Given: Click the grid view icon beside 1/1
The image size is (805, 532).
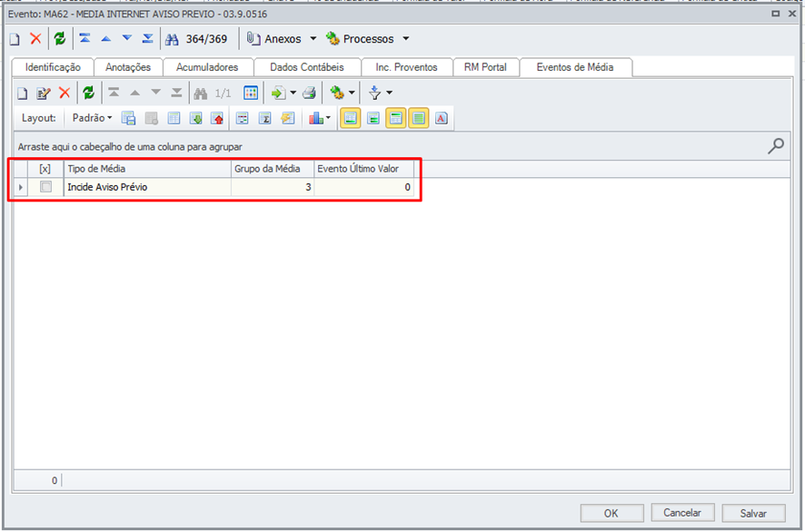Looking at the screenshot, I should point(251,93).
